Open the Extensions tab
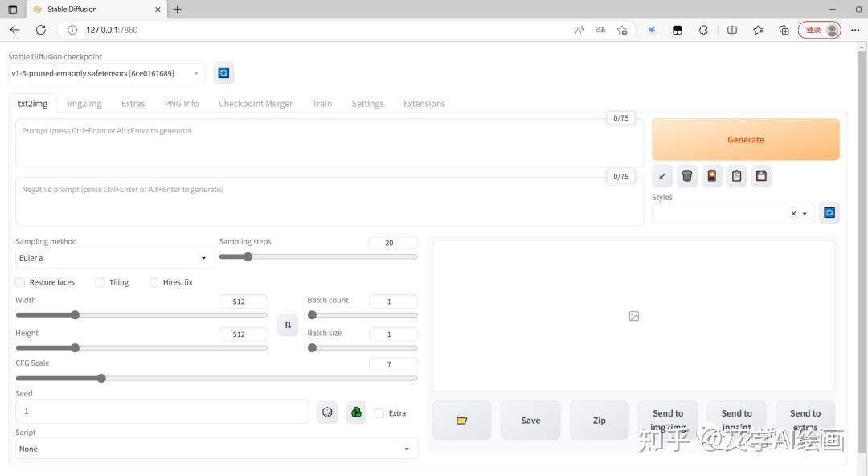 click(424, 104)
